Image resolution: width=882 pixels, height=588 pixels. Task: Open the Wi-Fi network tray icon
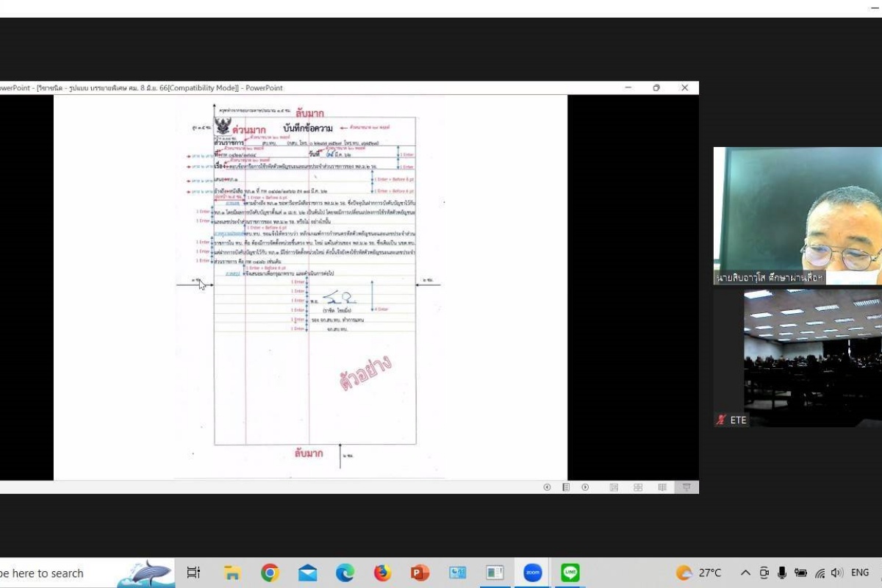click(x=820, y=573)
